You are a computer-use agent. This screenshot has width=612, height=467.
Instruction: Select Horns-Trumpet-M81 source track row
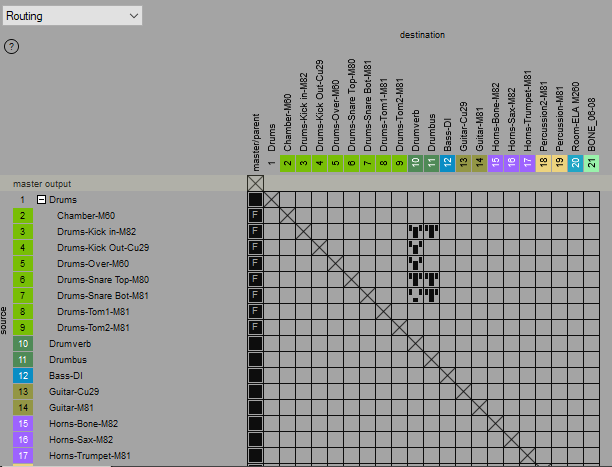click(90, 456)
